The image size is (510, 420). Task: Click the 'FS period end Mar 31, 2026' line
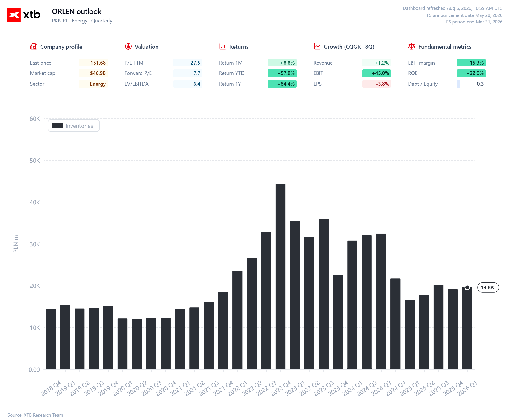(x=474, y=22)
